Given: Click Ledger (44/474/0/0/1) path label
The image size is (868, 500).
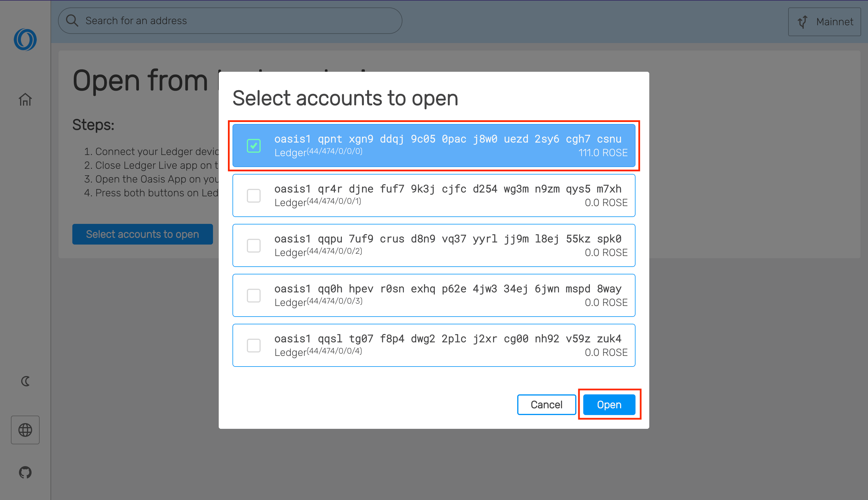Looking at the screenshot, I should pyautogui.click(x=318, y=202).
